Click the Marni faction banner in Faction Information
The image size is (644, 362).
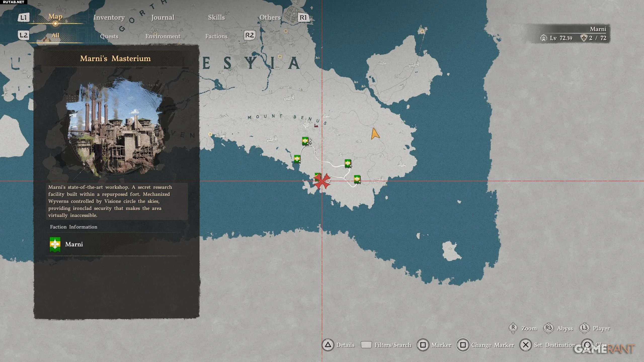pyautogui.click(x=55, y=244)
